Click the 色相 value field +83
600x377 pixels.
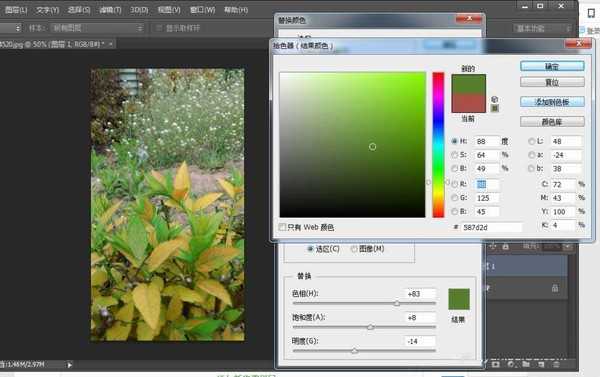pos(420,294)
